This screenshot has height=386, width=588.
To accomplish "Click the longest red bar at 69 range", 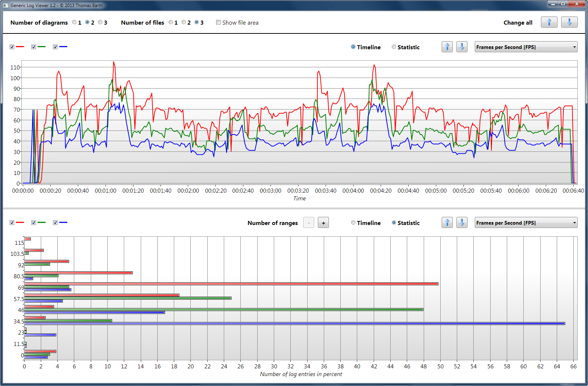I will click(x=231, y=284).
